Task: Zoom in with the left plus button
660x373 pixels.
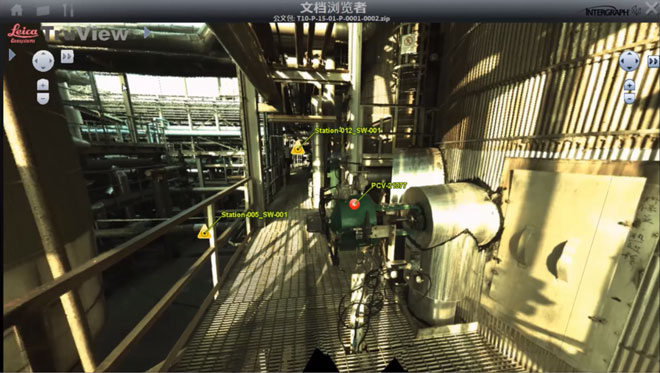Action: 43,85
